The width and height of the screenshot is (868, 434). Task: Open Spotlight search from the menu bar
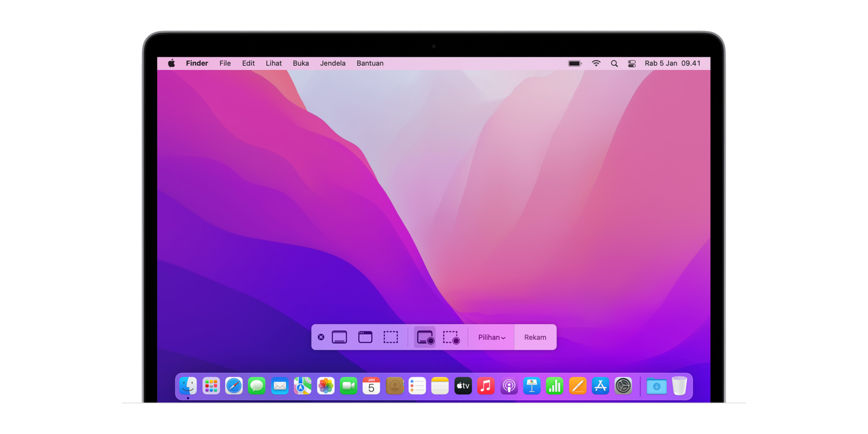[614, 63]
